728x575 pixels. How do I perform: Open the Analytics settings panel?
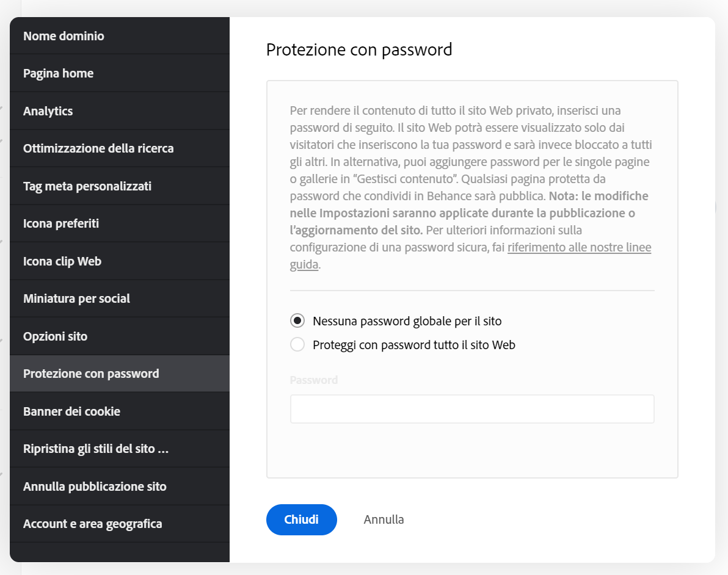point(48,110)
